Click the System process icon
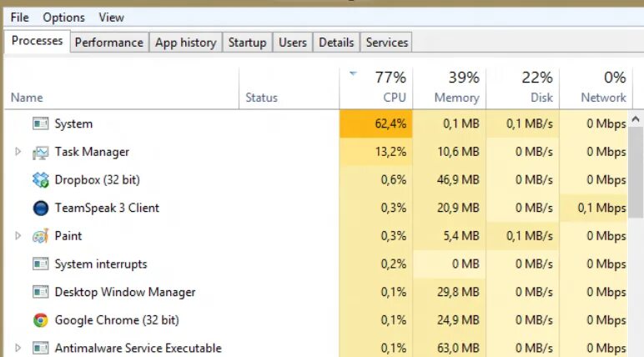Screen dimensions: 644x357 40,123
